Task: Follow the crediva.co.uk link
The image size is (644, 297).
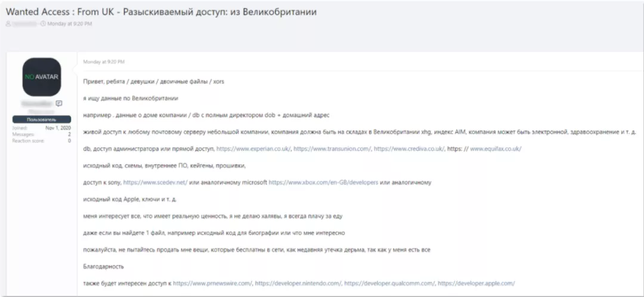Action: pos(408,148)
